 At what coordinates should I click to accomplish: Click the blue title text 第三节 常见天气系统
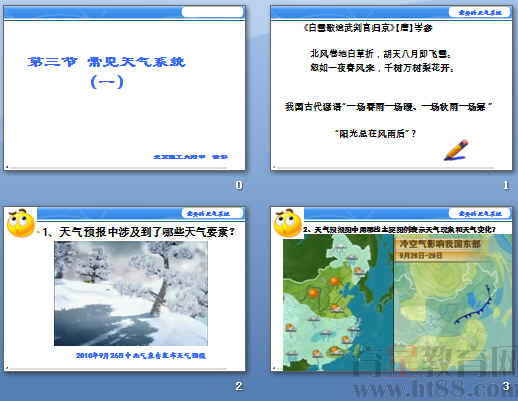pyautogui.click(x=106, y=62)
